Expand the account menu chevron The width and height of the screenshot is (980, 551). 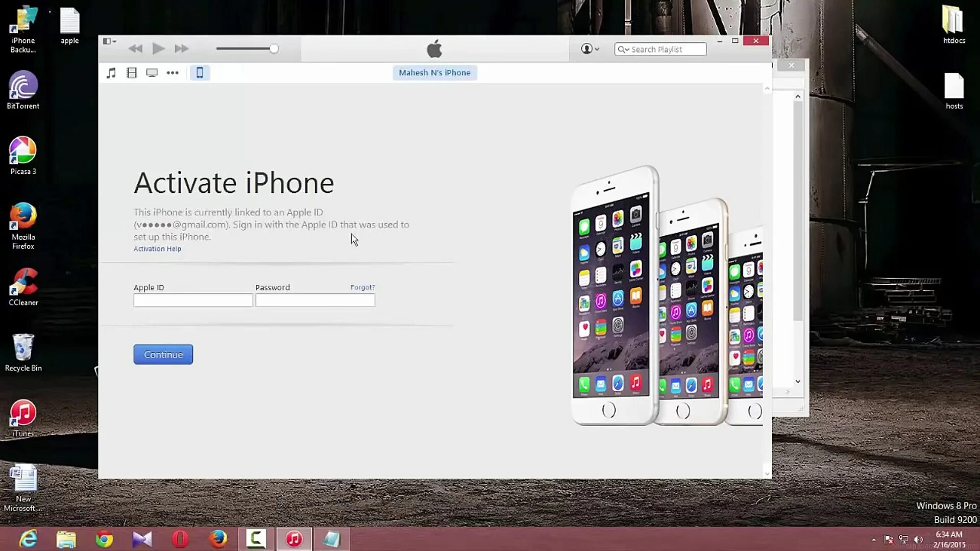pos(596,49)
